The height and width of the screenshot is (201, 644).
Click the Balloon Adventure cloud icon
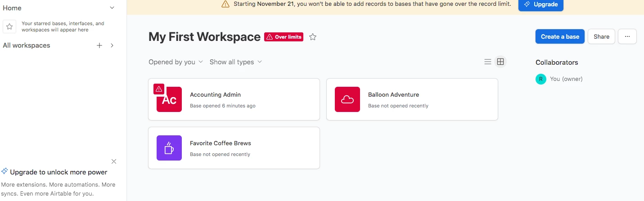pos(347,99)
